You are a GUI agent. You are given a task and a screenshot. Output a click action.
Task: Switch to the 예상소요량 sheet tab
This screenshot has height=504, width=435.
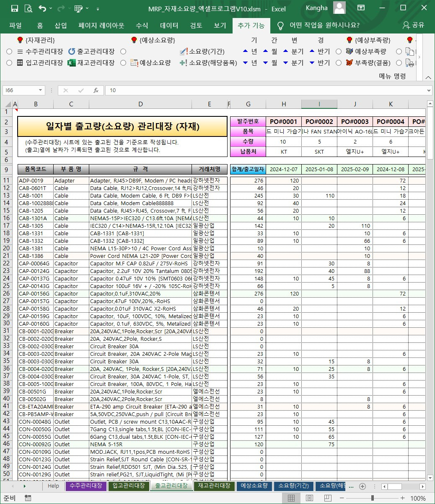tap(254, 486)
